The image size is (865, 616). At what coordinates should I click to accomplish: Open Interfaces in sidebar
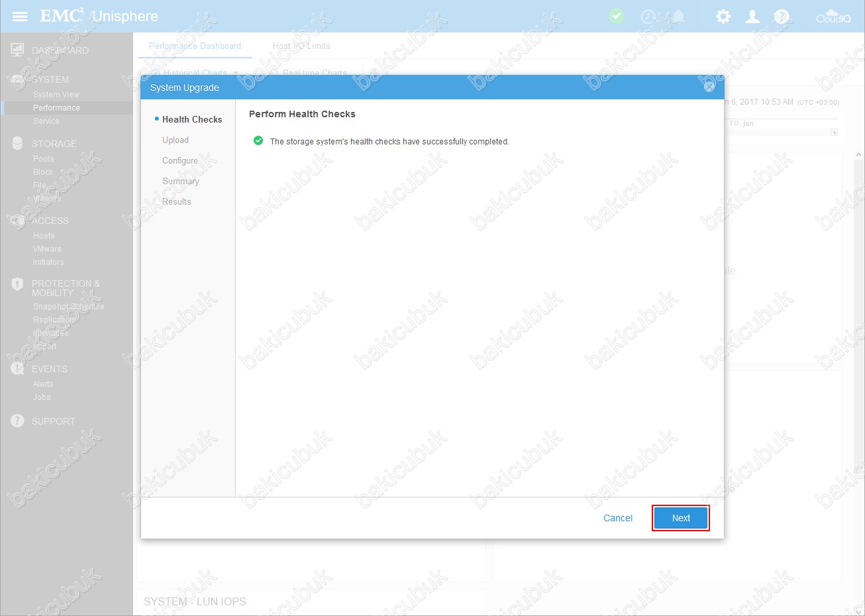(x=51, y=333)
